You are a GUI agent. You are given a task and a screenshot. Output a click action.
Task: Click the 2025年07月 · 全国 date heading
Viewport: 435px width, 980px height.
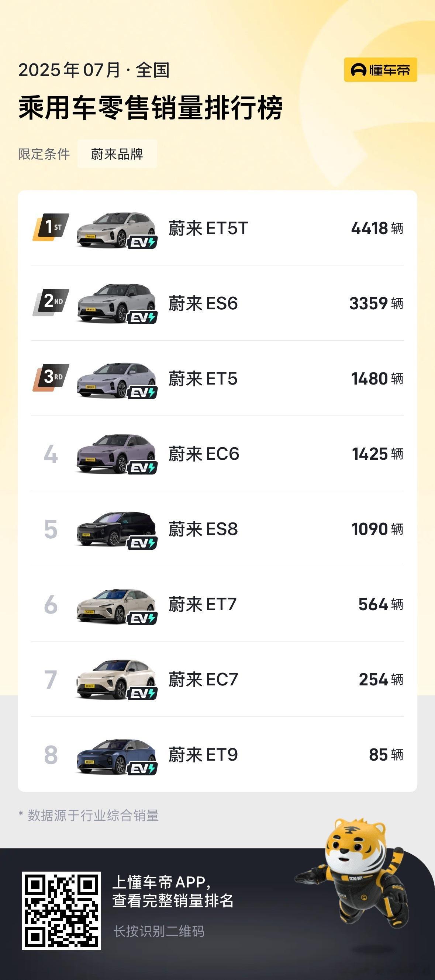click(94, 70)
